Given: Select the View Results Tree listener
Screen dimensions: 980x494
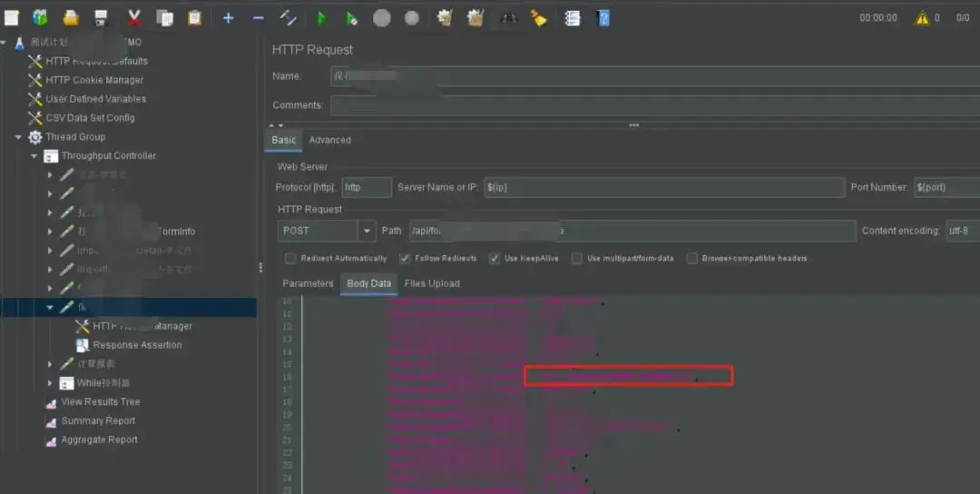Looking at the screenshot, I should pos(101,401).
